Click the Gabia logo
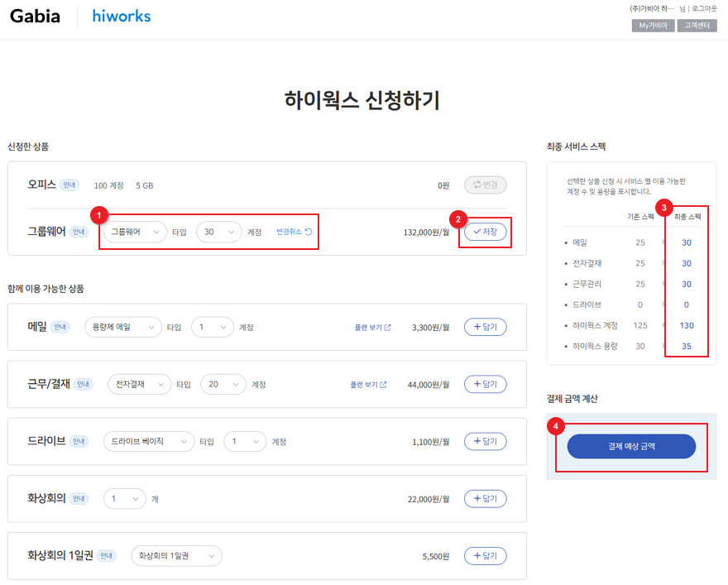This screenshot has width=728, height=585. click(x=35, y=17)
